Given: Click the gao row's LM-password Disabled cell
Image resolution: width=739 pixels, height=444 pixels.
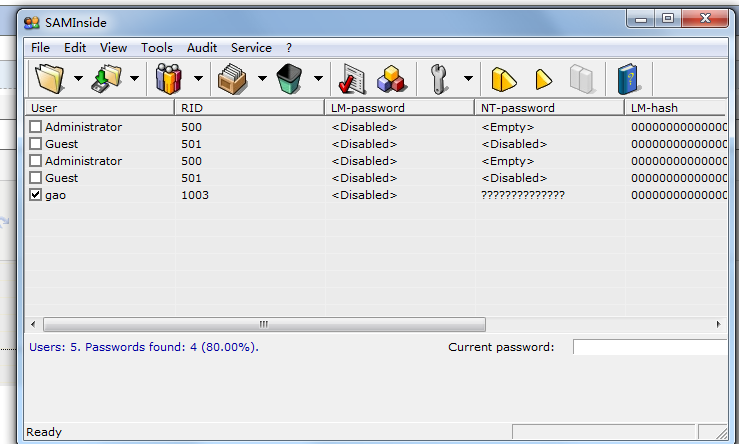Looking at the screenshot, I should pos(364,195).
